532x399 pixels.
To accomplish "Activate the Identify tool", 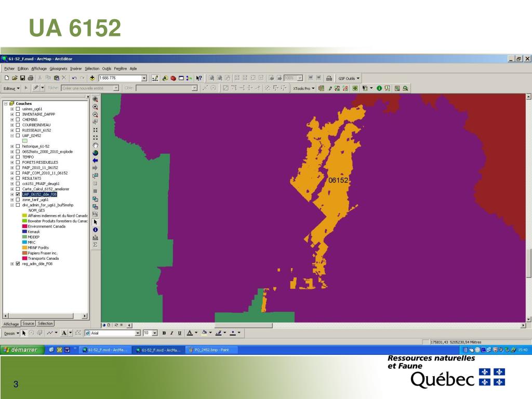I will (x=96, y=230).
